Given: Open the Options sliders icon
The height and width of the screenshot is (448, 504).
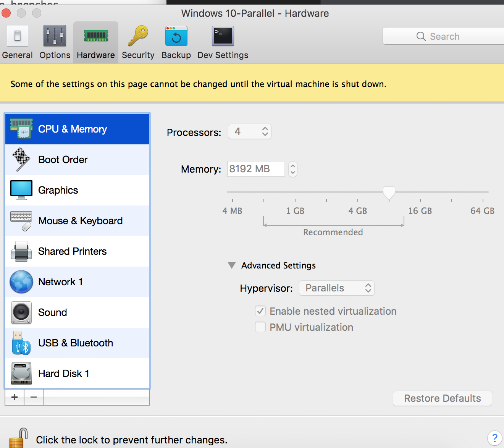Looking at the screenshot, I should pyautogui.click(x=55, y=36).
